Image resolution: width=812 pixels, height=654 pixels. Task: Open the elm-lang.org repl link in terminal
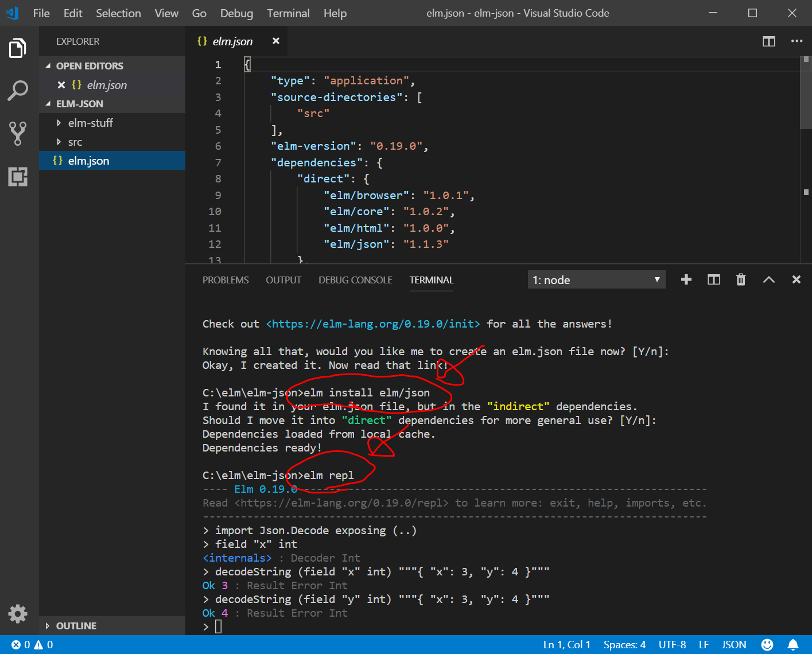341,503
